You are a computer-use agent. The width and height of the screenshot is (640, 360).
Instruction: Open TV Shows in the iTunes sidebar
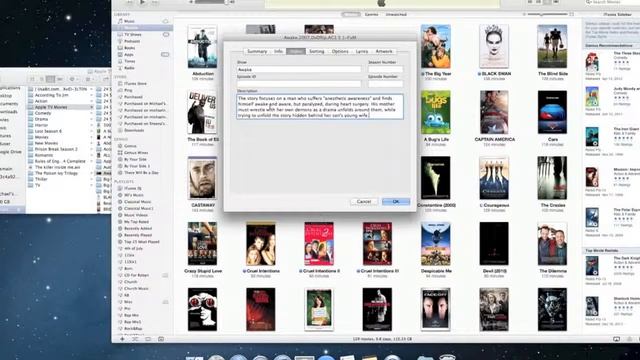coord(132,35)
